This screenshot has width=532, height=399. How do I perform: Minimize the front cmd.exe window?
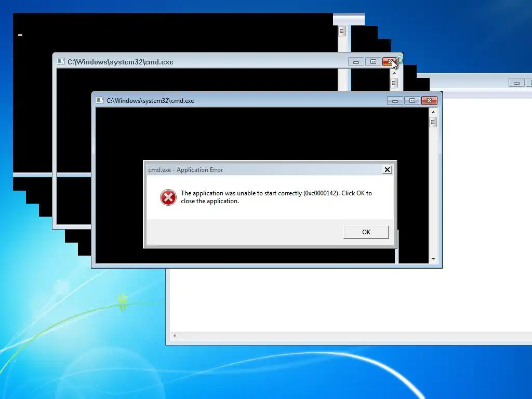395,100
